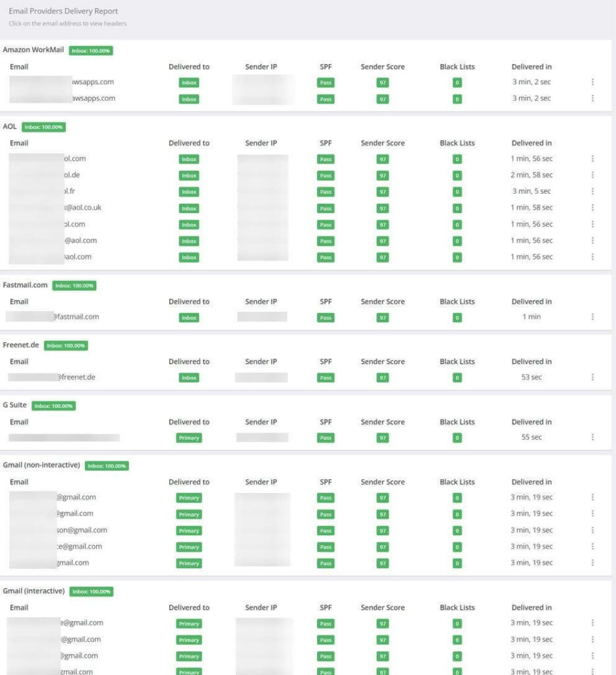
Task: Select the 'Email Providers Delivery Report' title
Action: point(63,11)
